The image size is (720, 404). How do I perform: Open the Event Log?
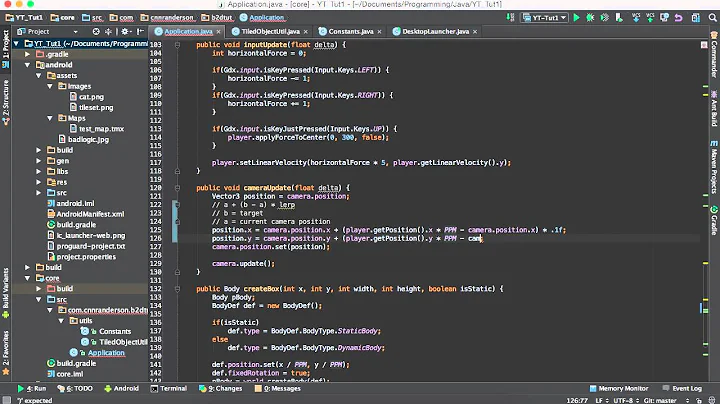(682, 388)
